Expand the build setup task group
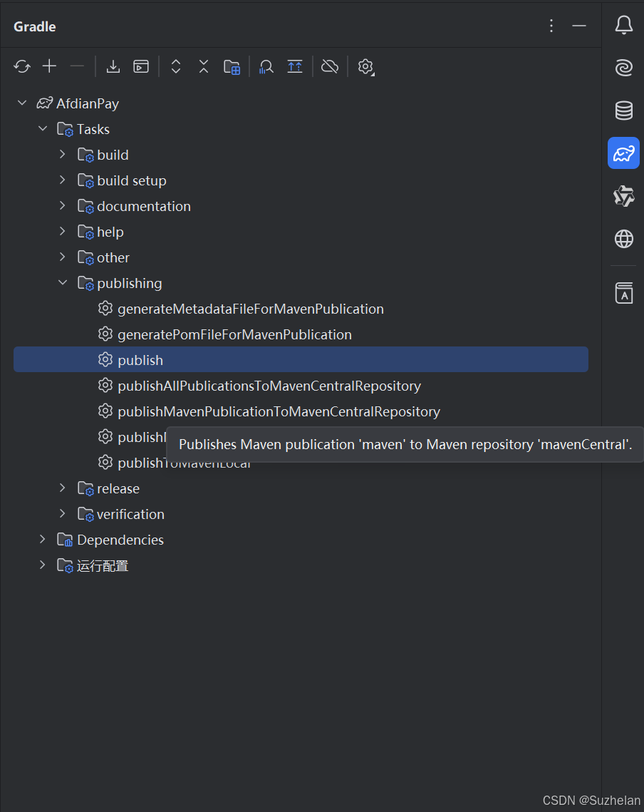644x812 pixels. click(x=63, y=180)
